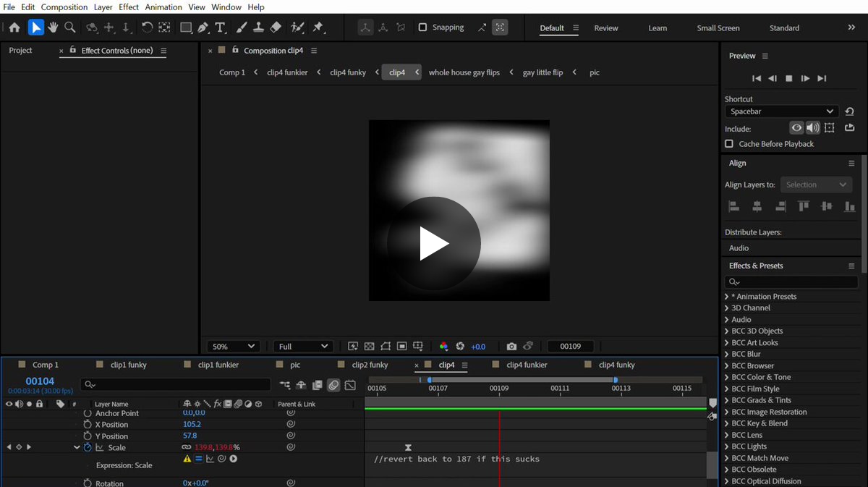Image resolution: width=868 pixels, height=487 pixels.
Task: Click the exposure value +0.0
Action: coord(478,347)
